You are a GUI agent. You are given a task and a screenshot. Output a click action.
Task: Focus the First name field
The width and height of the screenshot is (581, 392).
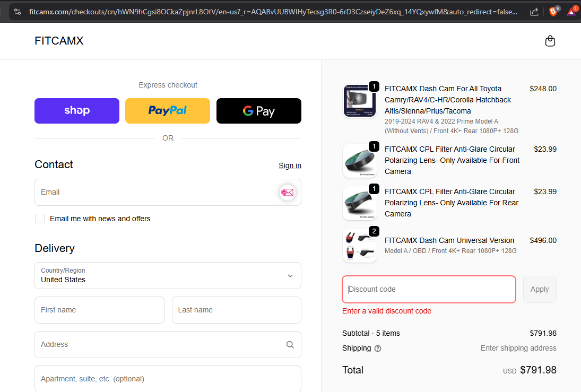point(99,310)
